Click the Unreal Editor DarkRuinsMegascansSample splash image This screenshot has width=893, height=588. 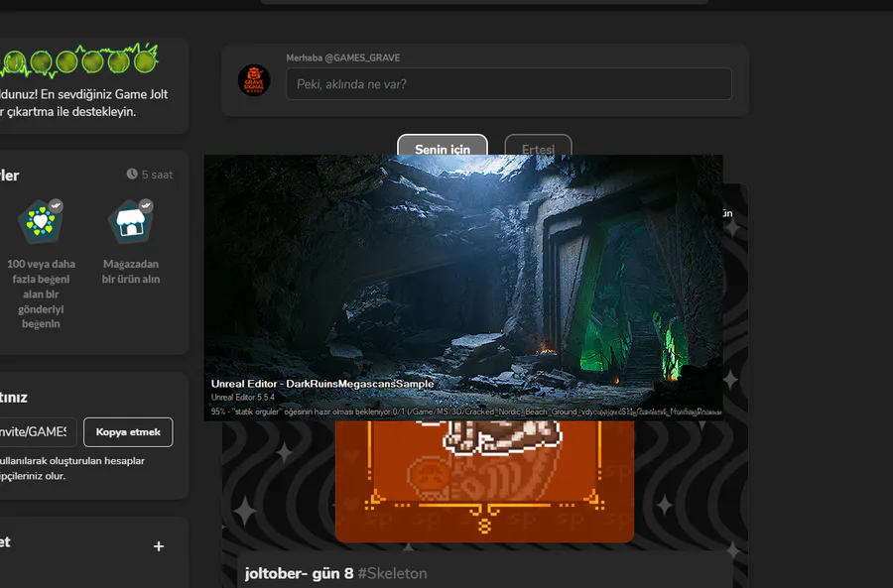pos(463,288)
